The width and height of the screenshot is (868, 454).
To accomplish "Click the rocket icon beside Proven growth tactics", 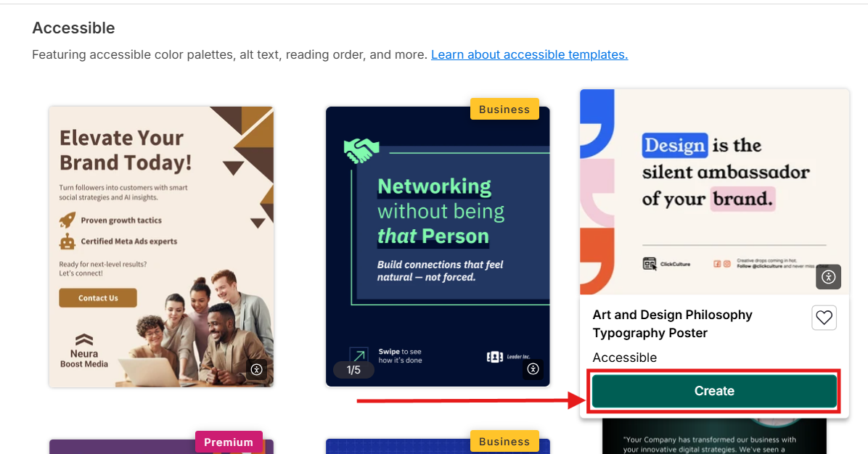I will [x=67, y=220].
